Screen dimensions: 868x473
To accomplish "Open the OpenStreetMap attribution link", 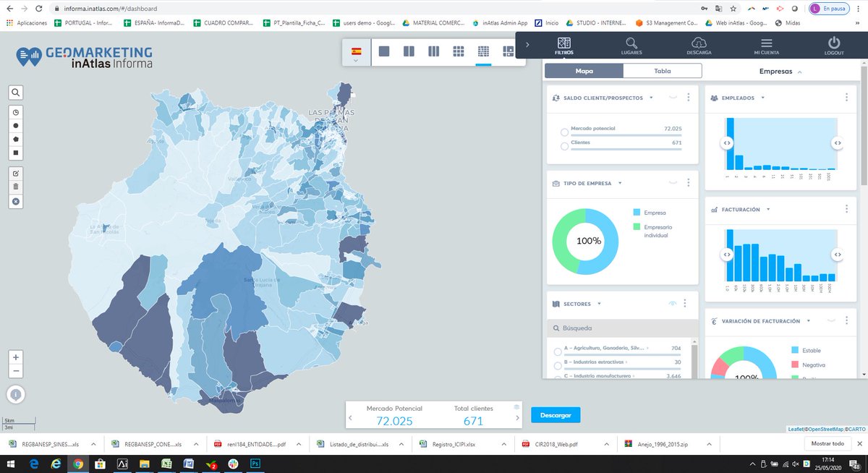I will [825, 430].
